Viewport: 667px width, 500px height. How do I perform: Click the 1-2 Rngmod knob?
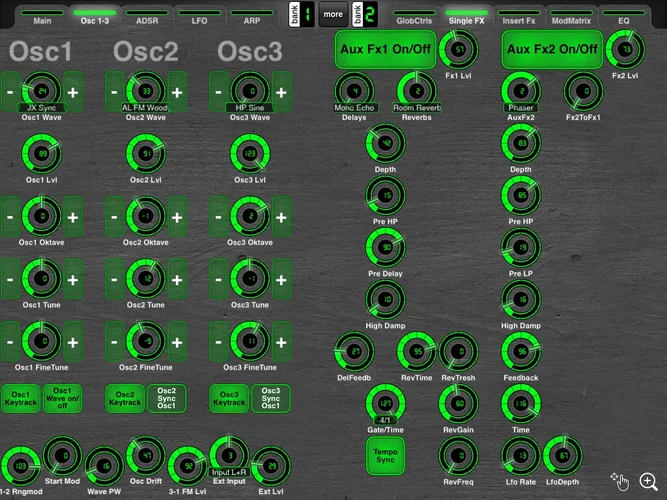tap(21, 466)
